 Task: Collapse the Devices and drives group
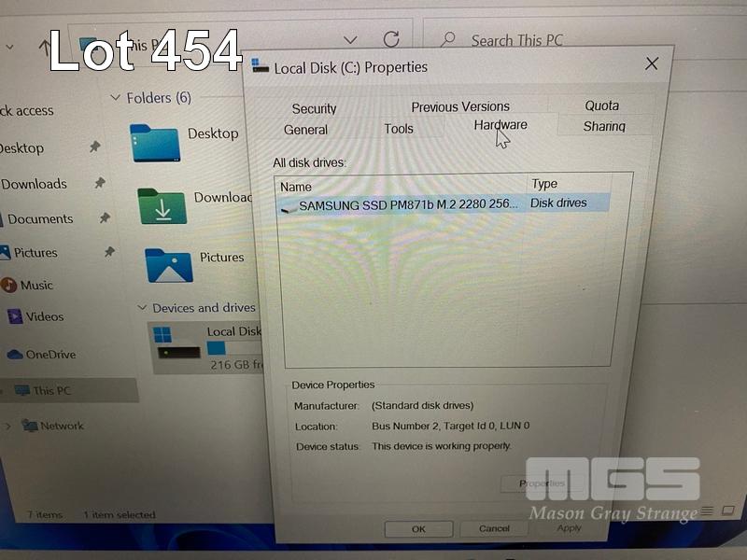(x=142, y=308)
